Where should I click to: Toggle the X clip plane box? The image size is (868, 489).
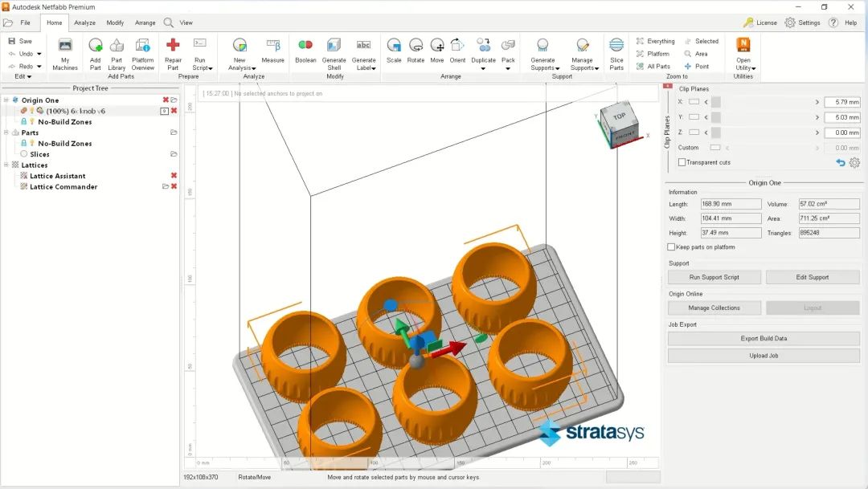694,102
